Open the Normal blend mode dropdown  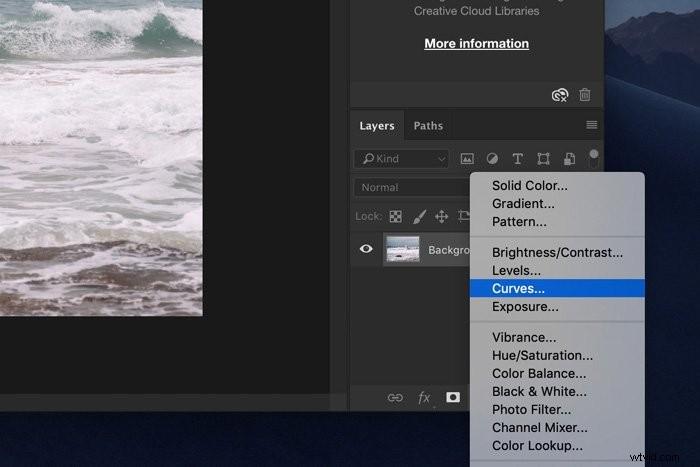[412, 188]
